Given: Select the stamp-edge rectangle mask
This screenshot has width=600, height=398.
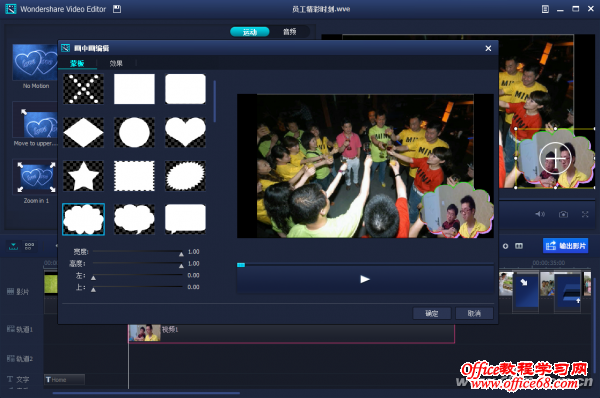Looking at the screenshot, I should (x=134, y=176).
